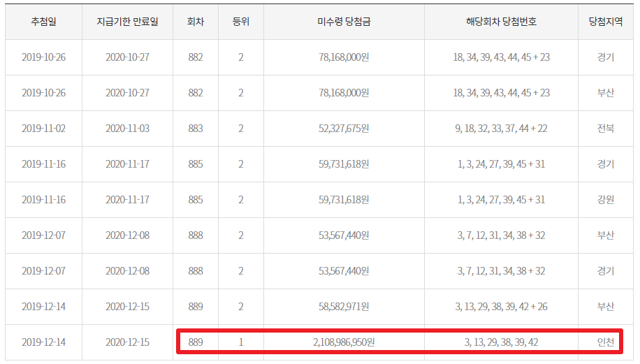Click expiry 2020-12-15 in the 889 부산 row

(127, 307)
